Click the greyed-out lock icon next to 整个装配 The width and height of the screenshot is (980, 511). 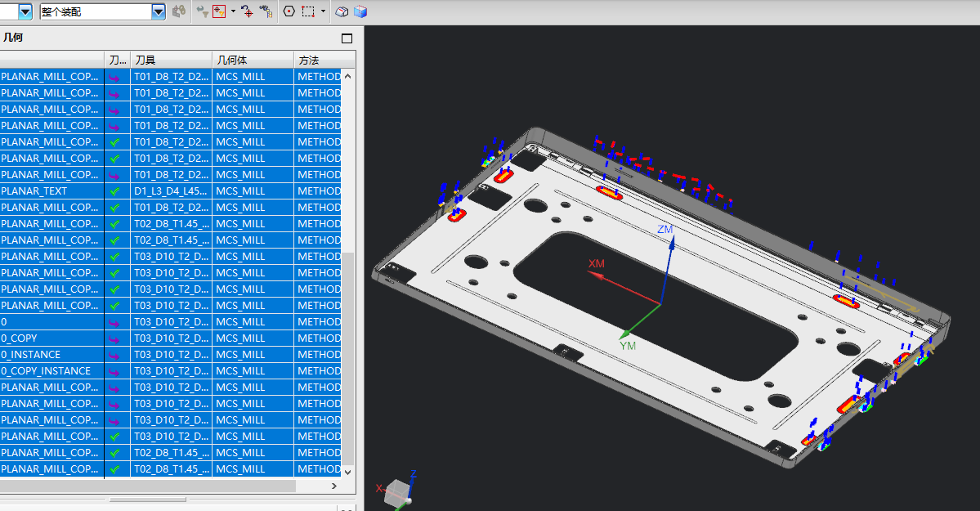pos(179,11)
